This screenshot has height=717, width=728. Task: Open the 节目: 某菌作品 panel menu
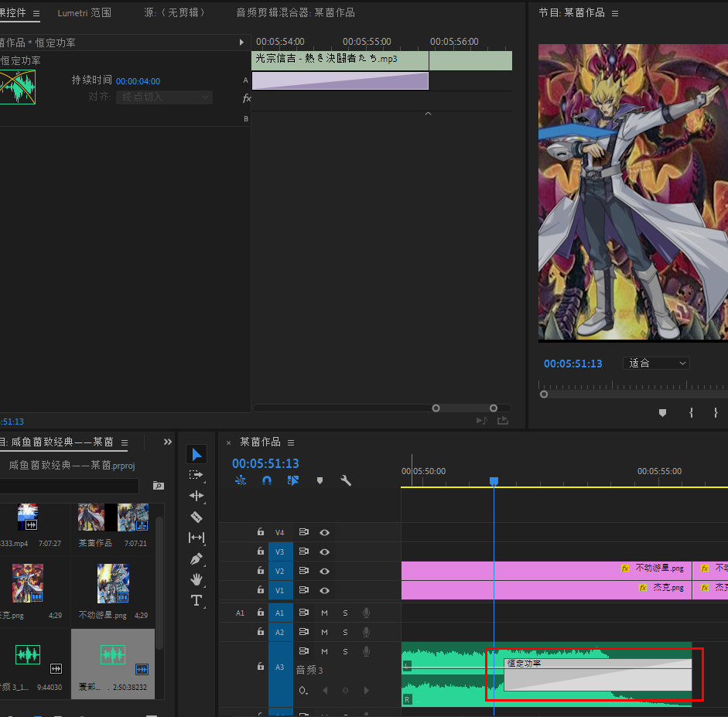tap(615, 13)
